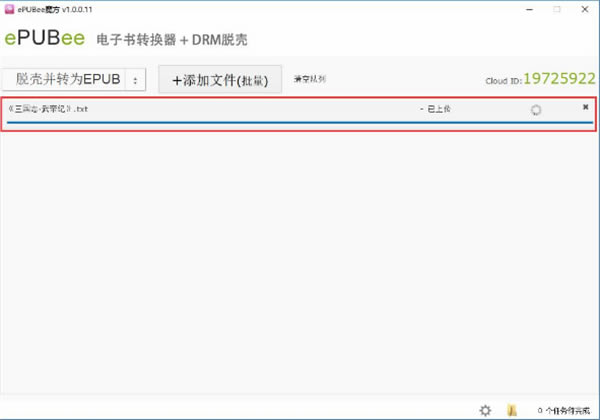Open the settings gear in status bar

coord(485,410)
